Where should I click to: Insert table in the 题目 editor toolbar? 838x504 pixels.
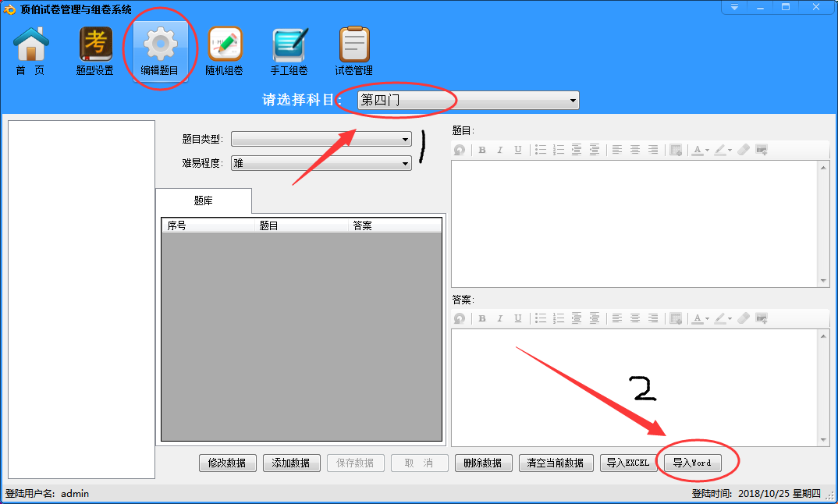pos(676,150)
